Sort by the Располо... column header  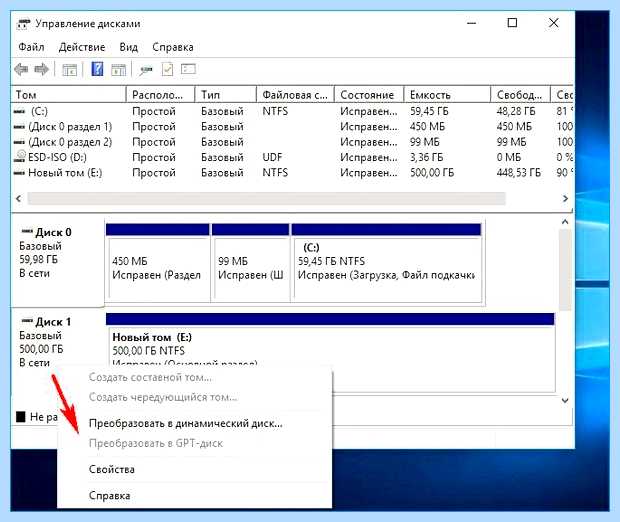tap(161, 95)
